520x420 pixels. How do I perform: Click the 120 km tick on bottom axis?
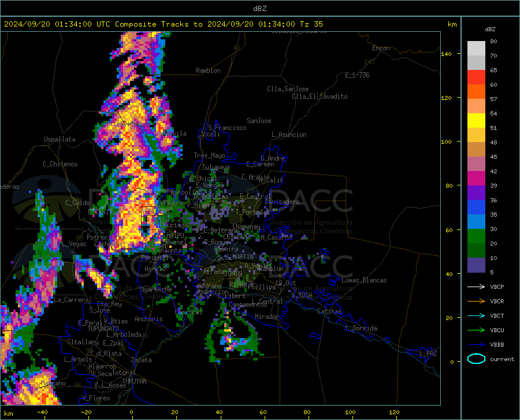[x=394, y=412]
